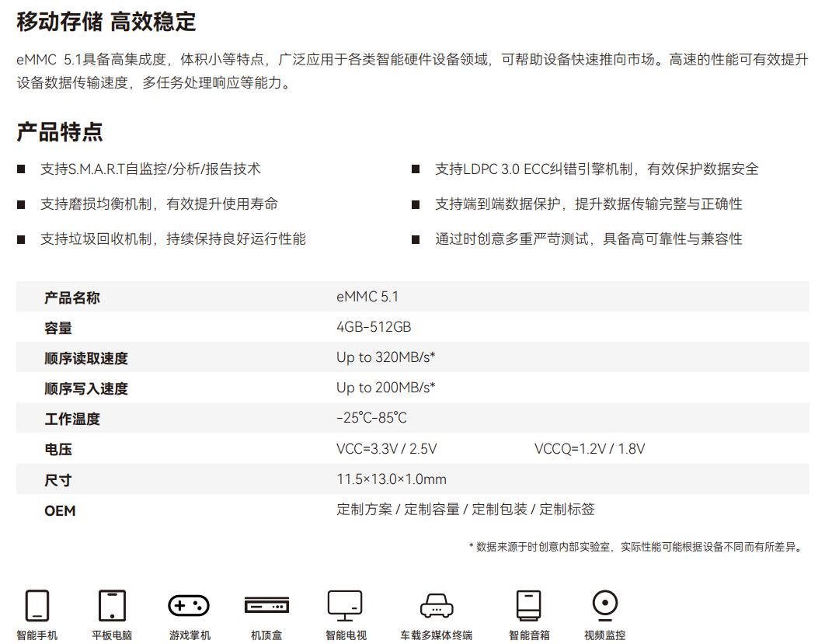Click the 车载多媒体终端 text label

click(436, 635)
